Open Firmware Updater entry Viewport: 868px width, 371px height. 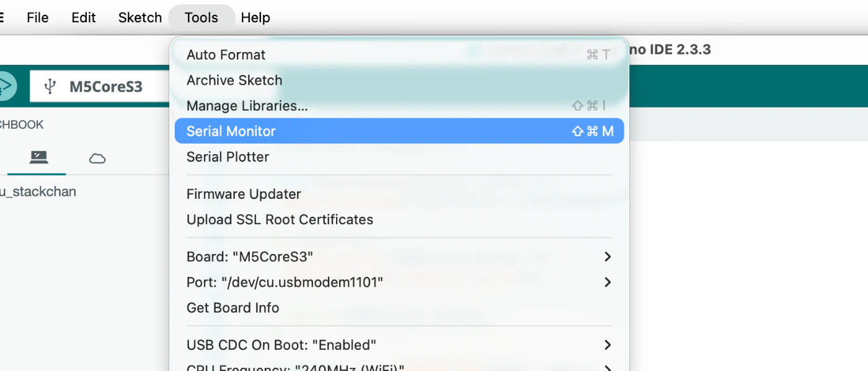coord(399,194)
